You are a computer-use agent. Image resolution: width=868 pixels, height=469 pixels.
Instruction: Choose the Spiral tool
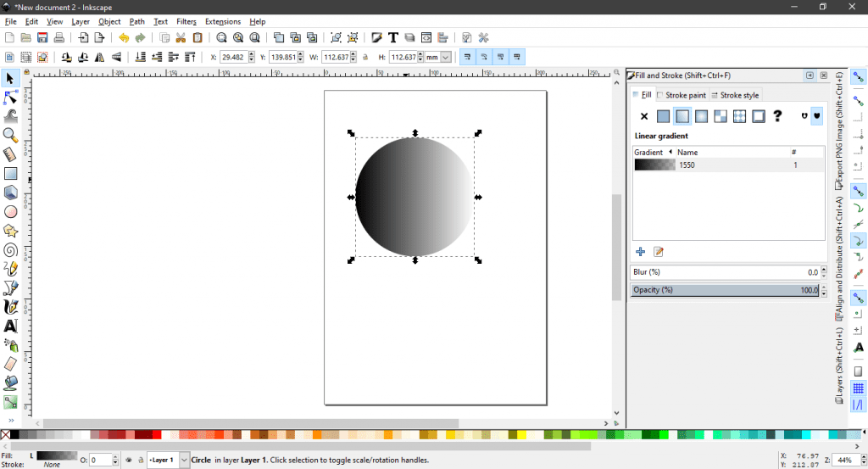click(10, 249)
